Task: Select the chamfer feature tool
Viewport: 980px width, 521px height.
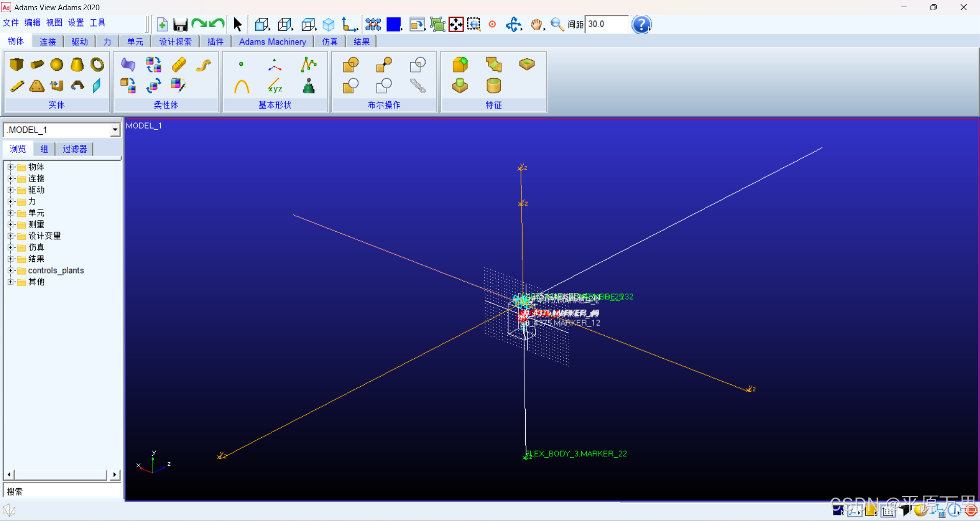Action: (x=494, y=65)
